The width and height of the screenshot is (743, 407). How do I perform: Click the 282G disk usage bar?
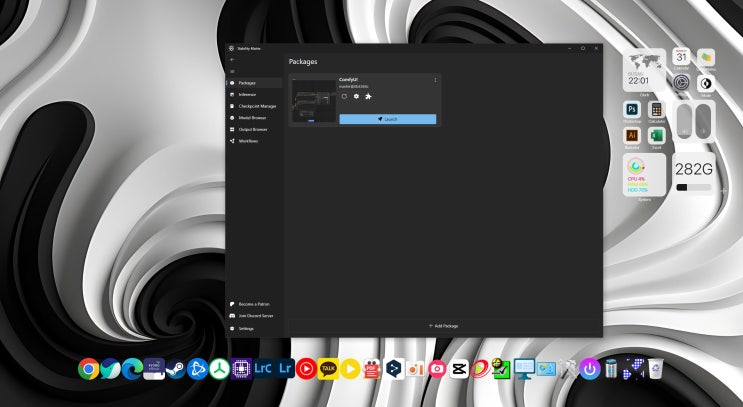click(x=694, y=188)
